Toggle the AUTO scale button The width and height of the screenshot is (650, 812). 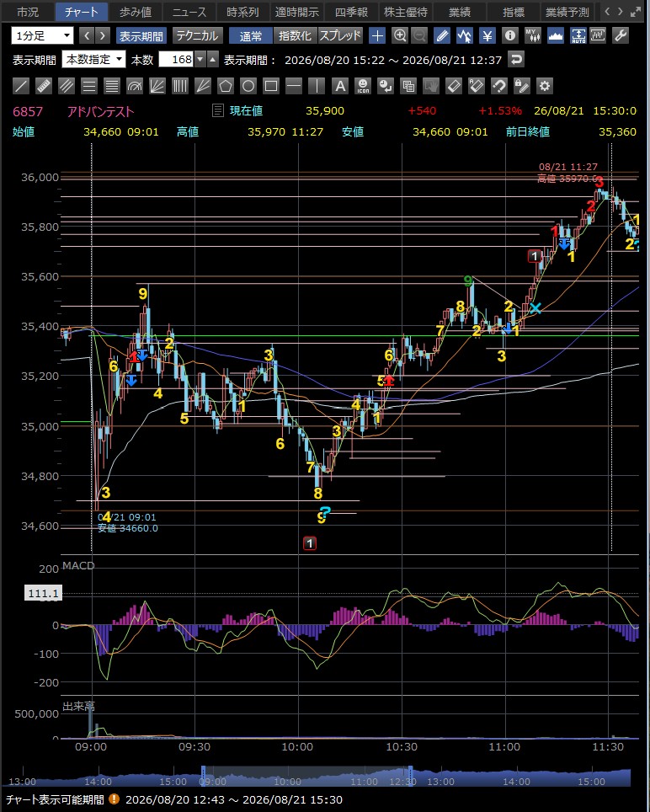click(578, 35)
